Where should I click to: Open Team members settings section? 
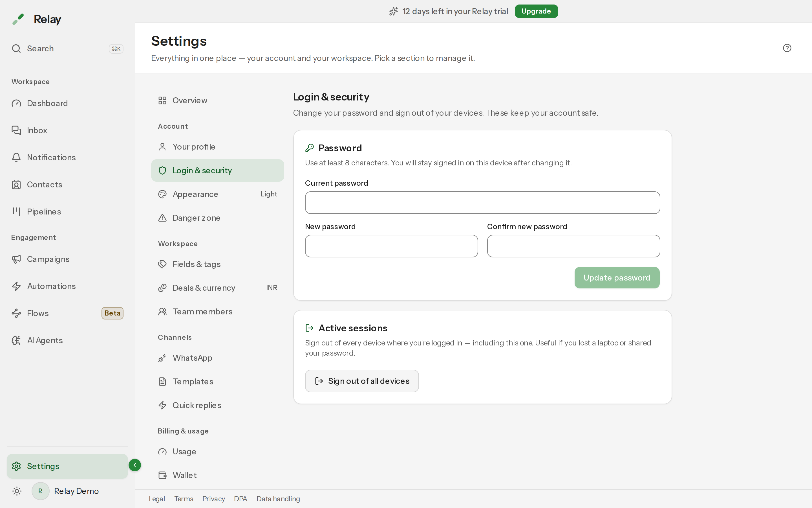(x=217, y=312)
